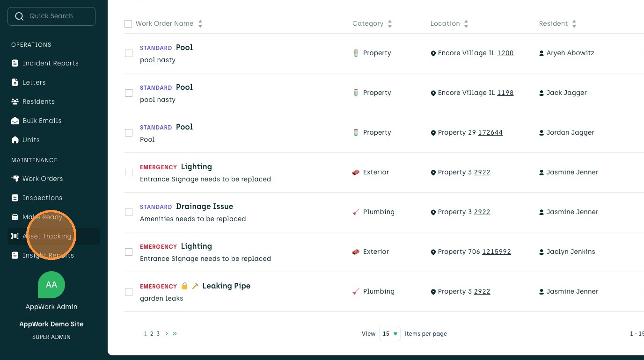The width and height of the screenshot is (644, 360).
Task: Click the next page single arrow
Action: click(167, 334)
